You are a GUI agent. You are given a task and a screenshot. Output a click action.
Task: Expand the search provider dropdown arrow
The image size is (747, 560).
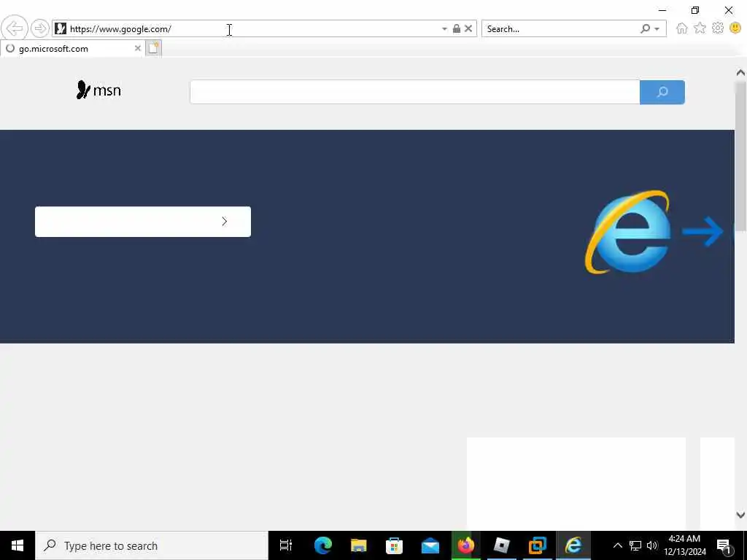(657, 29)
